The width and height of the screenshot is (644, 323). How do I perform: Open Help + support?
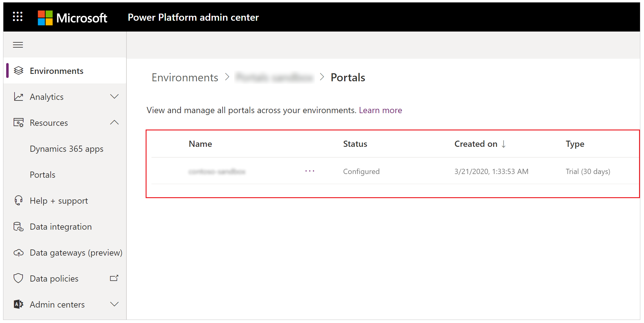[59, 201]
